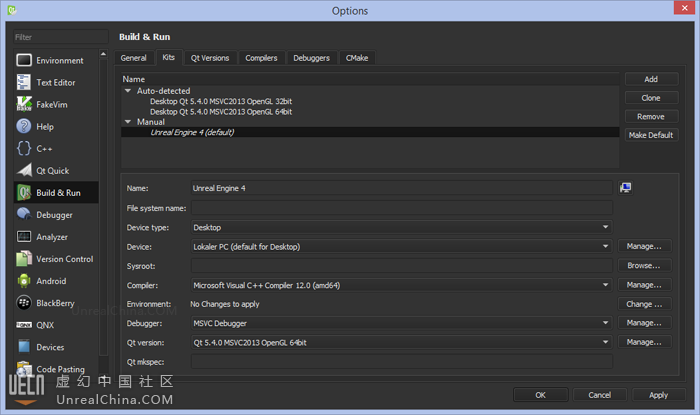
Task: Click the Filter search field
Action: pyautogui.click(x=60, y=37)
